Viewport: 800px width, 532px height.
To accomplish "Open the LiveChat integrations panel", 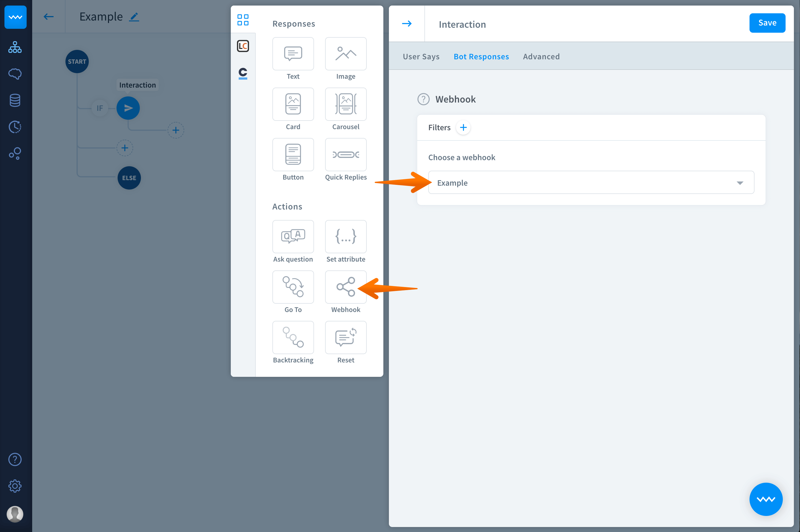I will tap(243, 46).
